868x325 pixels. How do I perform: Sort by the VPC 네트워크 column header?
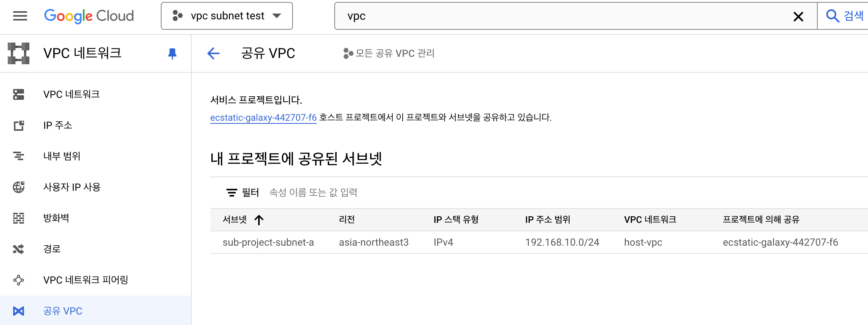coord(650,220)
